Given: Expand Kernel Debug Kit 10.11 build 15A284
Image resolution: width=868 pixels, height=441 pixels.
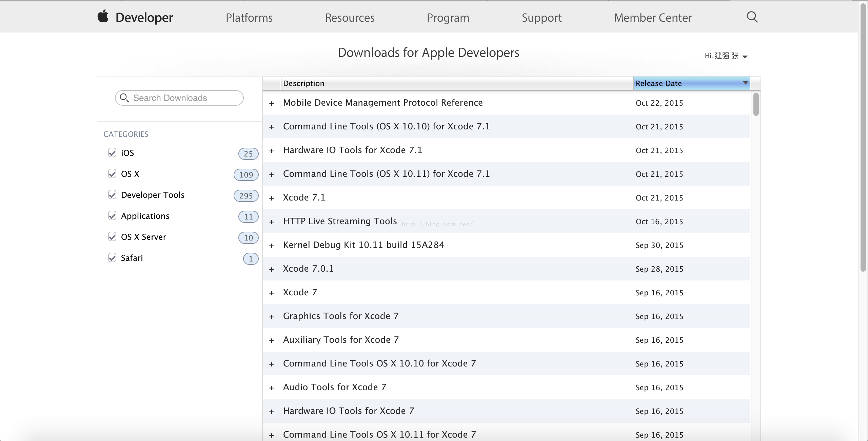Looking at the screenshot, I should 271,246.
